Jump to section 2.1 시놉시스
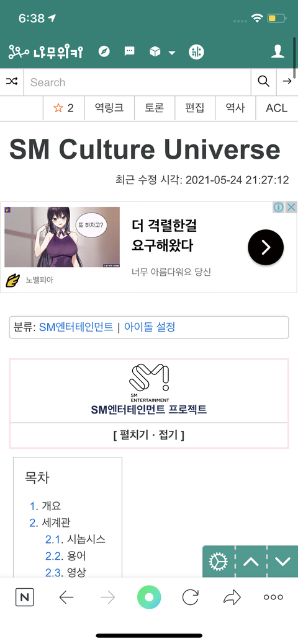The image size is (298, 644). (75, 539)
